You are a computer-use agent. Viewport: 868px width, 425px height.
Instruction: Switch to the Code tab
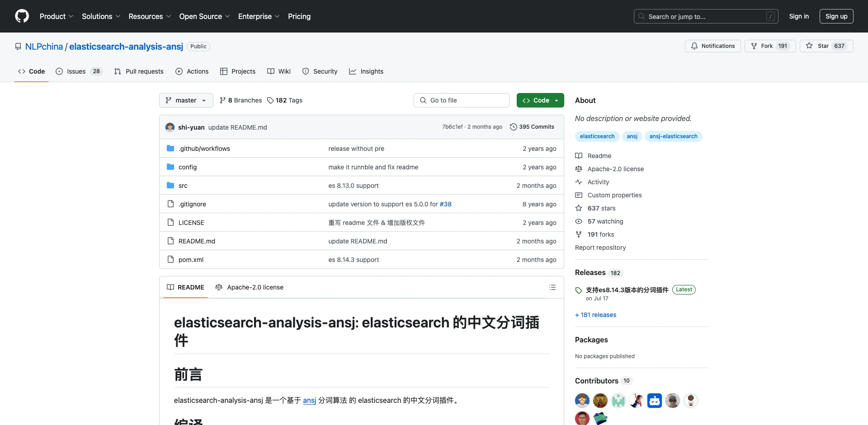coord(32,71)
